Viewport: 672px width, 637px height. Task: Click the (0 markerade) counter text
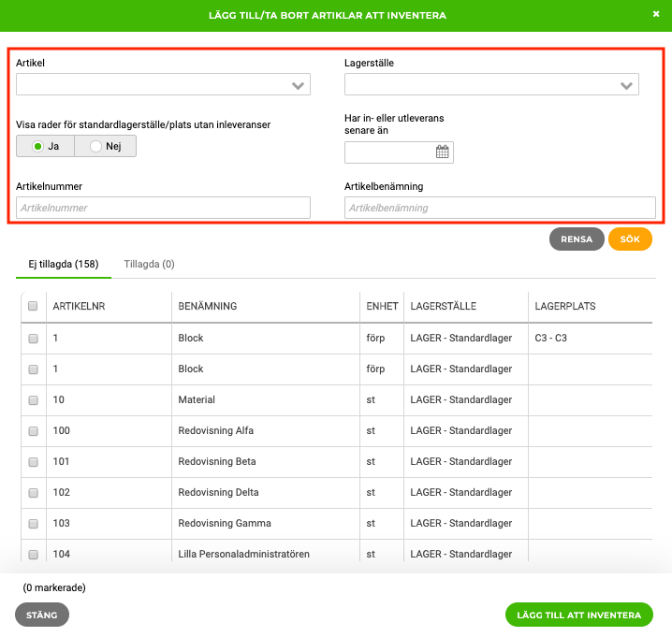(x=54, y=587)
